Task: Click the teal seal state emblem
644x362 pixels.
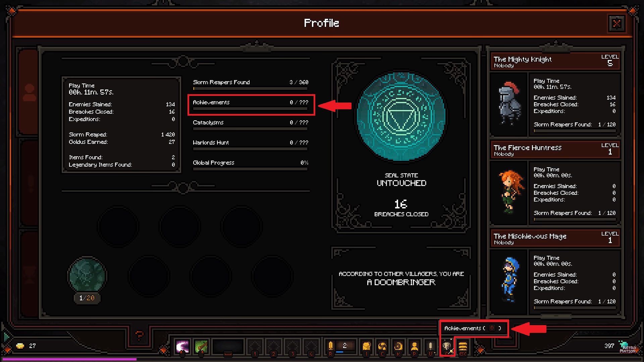Action: tap(401, 117)
